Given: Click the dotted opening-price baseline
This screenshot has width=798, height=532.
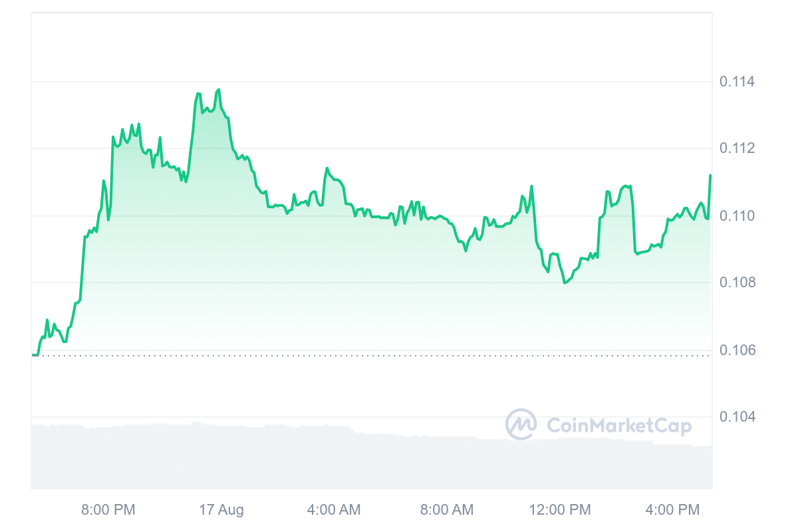Looking at the screenshot, I should click(x=372, y=356).
